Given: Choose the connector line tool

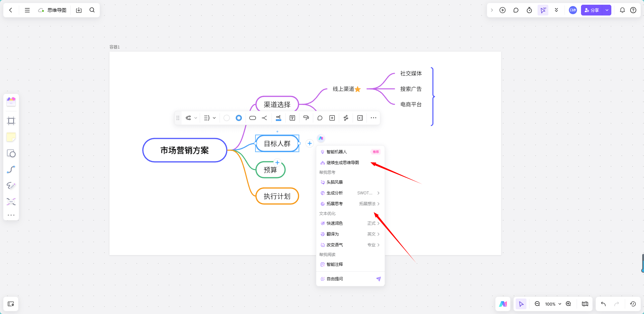Looking at the screenshot, I should point(11,169).
